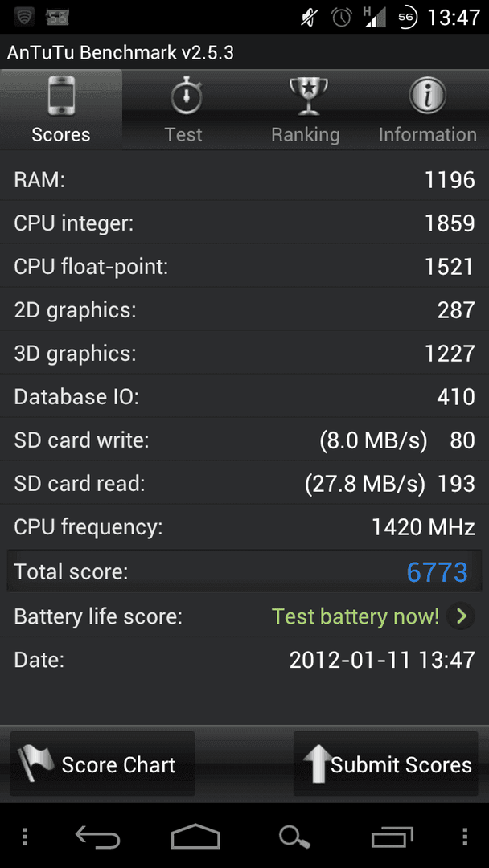Viewport: 489px width, 868px height.
Task: Switch to the Information tab label
Action: click(427, 134)
